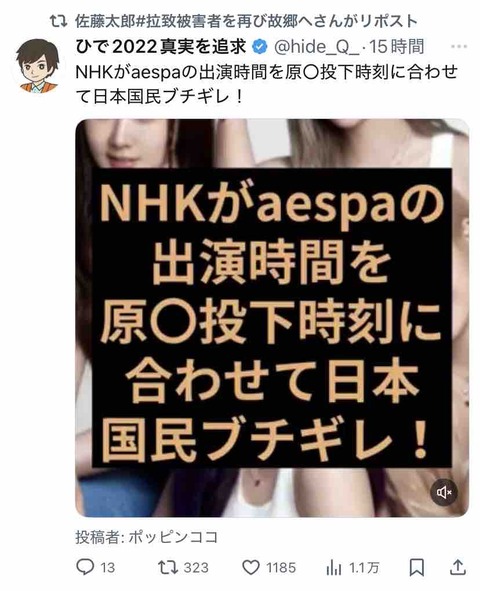This screenshot has height=591, width=480.
Task: Open the three-dot more options menu
Action: [459, 47]
